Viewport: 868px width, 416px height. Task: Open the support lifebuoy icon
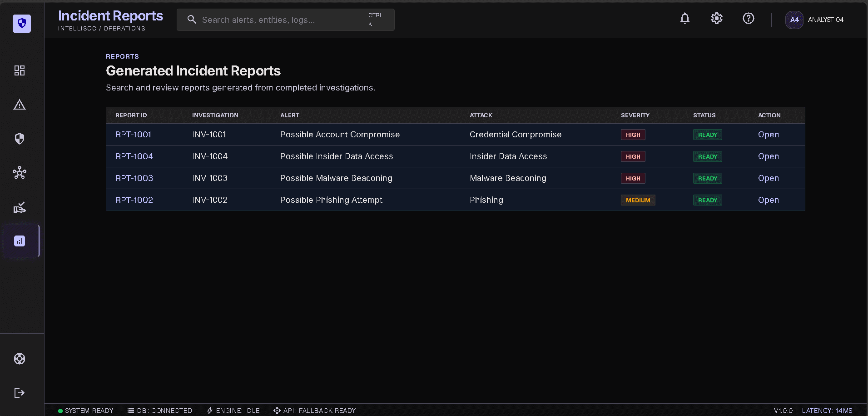tap(20, 359)
